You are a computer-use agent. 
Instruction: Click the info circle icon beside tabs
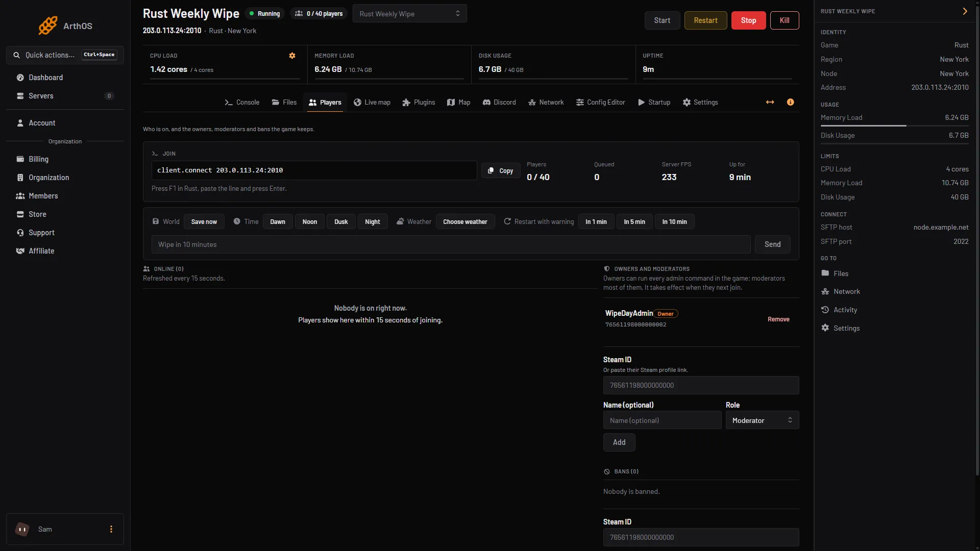coord(790,102)
